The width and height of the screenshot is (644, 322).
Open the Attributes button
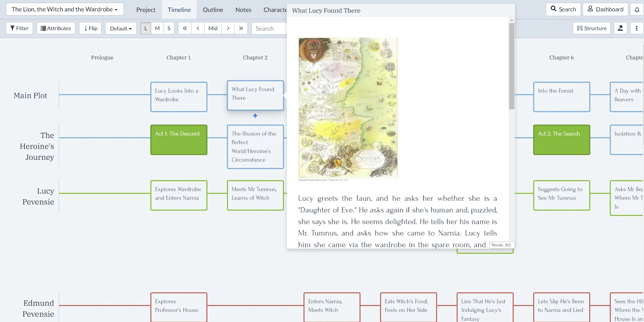point(56,28)
